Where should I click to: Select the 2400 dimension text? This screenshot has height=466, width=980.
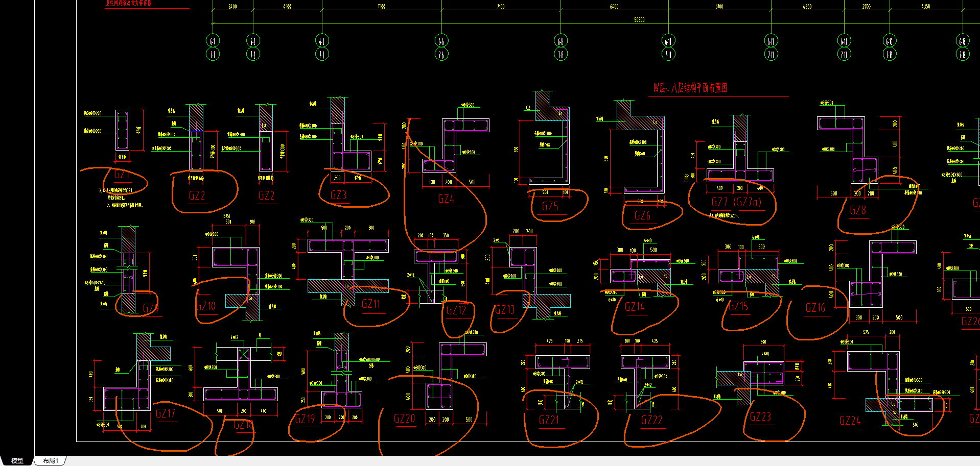(232, 7)
